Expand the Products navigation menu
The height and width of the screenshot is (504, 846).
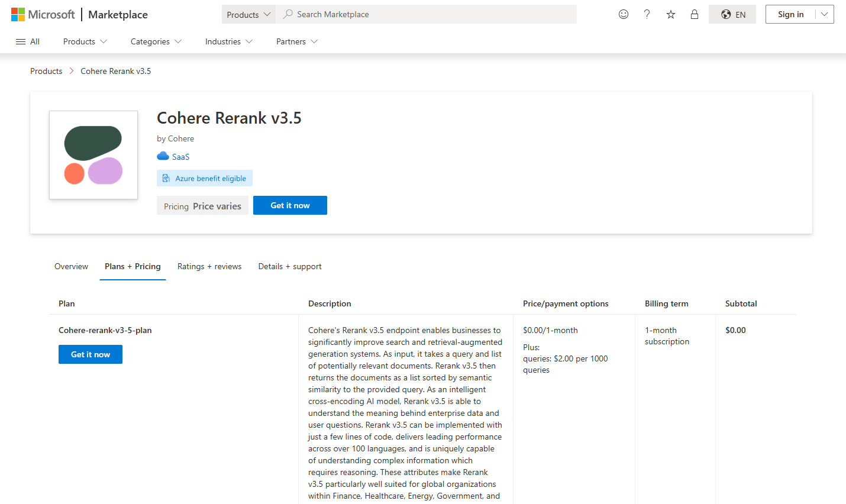[x=85, y=41]
